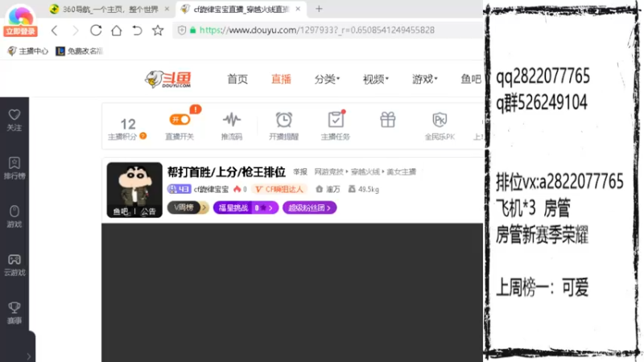Open the 福星挑战 button
The width and height of the screenshot is (644, 362).
[246, 208]
